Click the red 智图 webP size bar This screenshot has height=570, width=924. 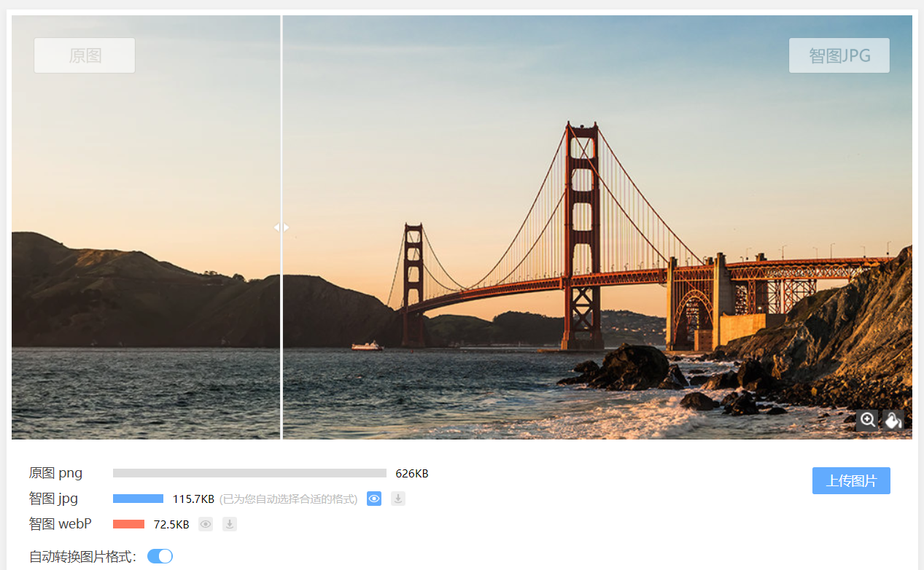128,524
